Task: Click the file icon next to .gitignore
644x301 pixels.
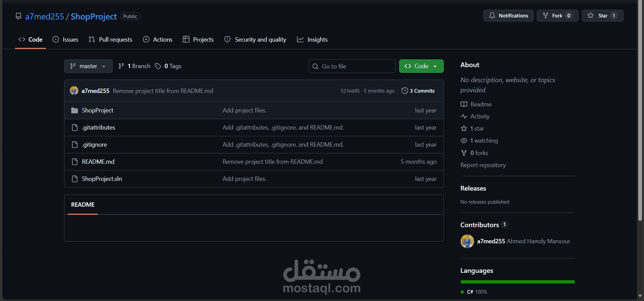Action: coord(75,145)
